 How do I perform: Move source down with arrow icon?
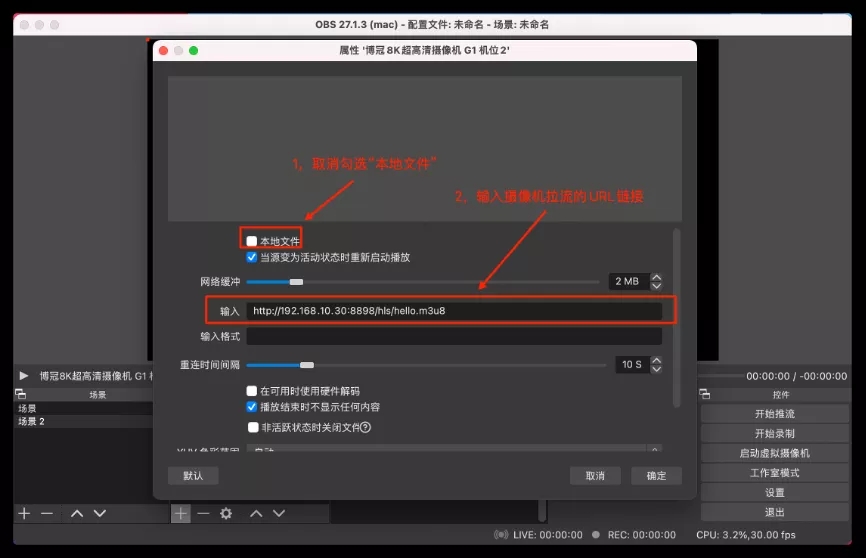pyautogui.click(x=279, y=513)
